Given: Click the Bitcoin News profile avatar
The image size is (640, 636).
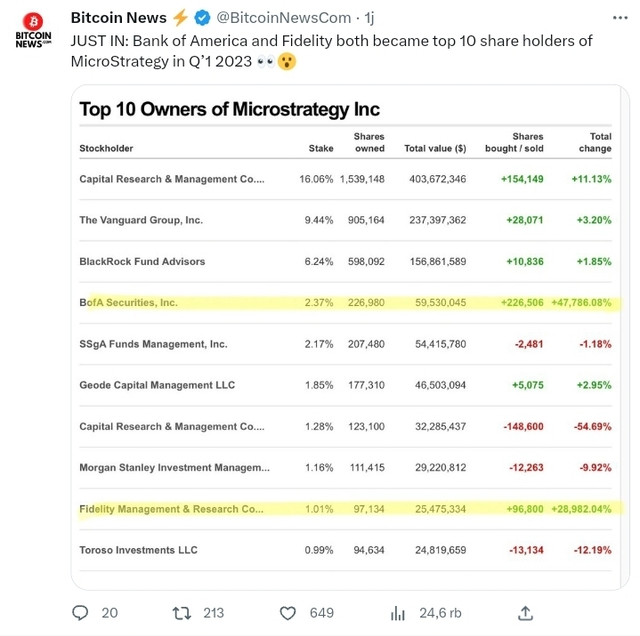Looking at the screenshot, I should (33, 30).
